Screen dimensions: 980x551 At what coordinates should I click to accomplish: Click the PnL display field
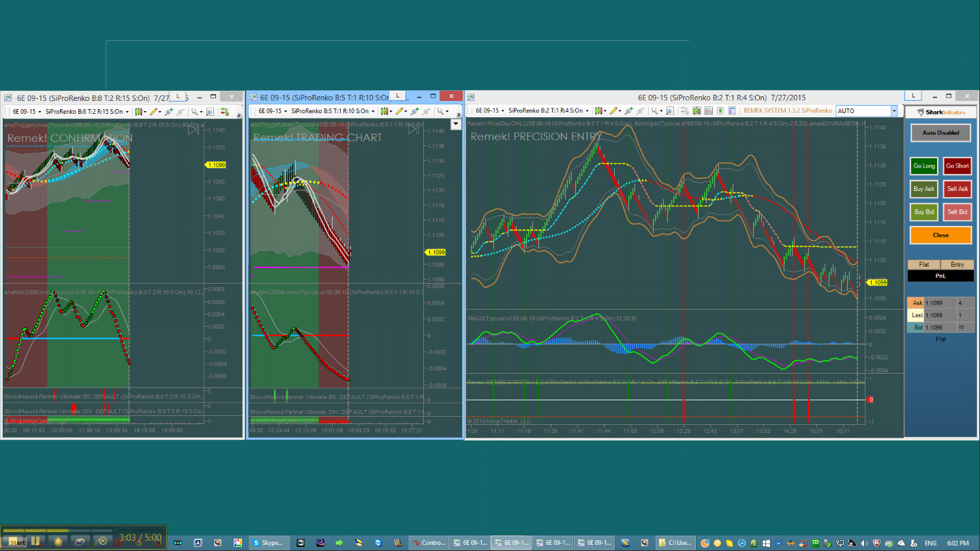940,276
